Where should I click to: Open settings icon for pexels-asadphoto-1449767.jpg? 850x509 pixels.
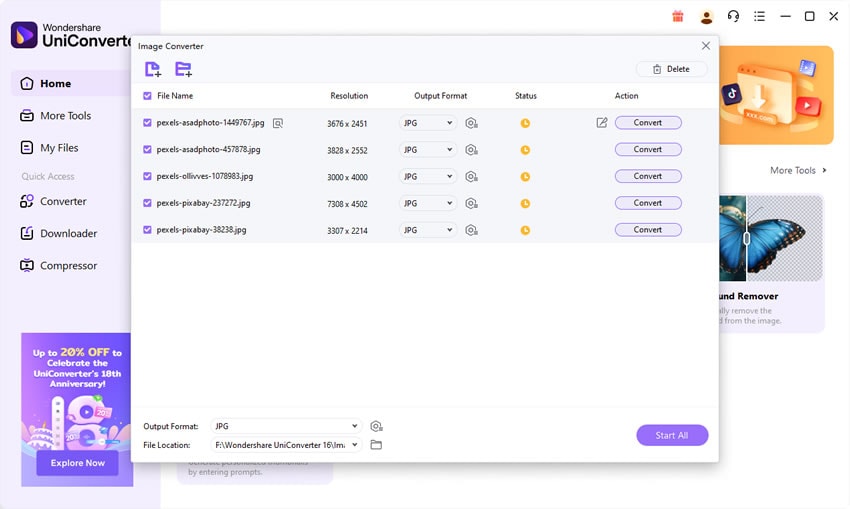[471, 123]
